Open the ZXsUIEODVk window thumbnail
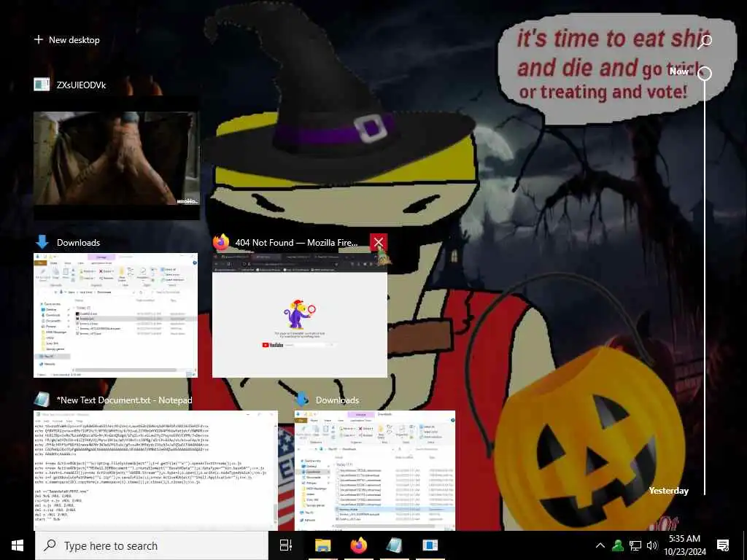Image resolution: width=747 pixels, height=560 pixels. 117,160
